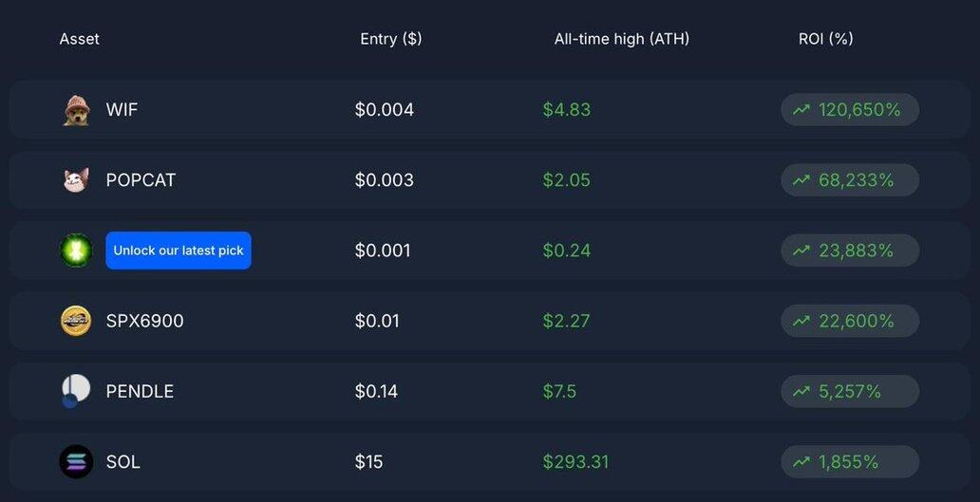Click the green locked pick icon
The image size is (980, 502).
76,251
